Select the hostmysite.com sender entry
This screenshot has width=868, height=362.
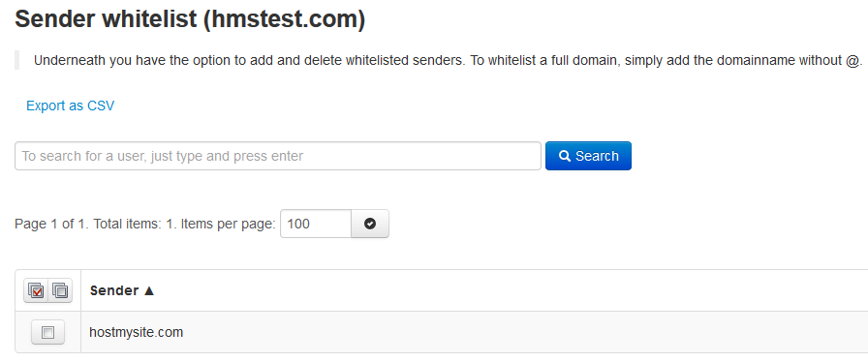click(x=137, y=333)
